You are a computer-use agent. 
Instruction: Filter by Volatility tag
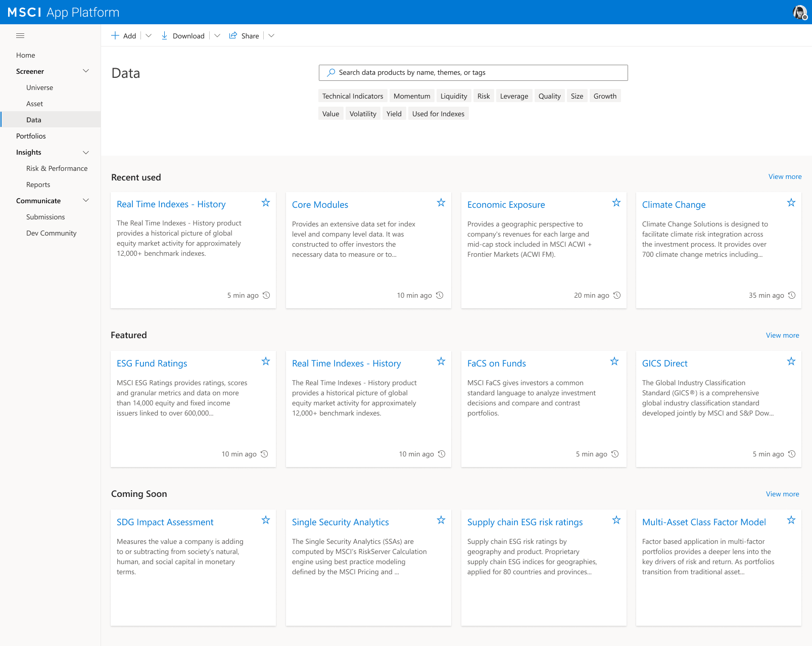(363, 114)
